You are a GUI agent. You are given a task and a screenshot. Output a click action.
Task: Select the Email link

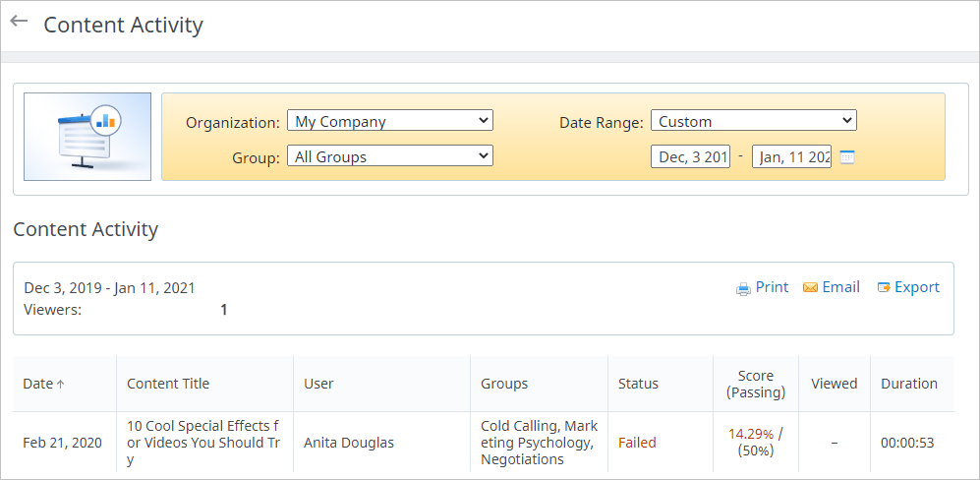click(840, 287)
